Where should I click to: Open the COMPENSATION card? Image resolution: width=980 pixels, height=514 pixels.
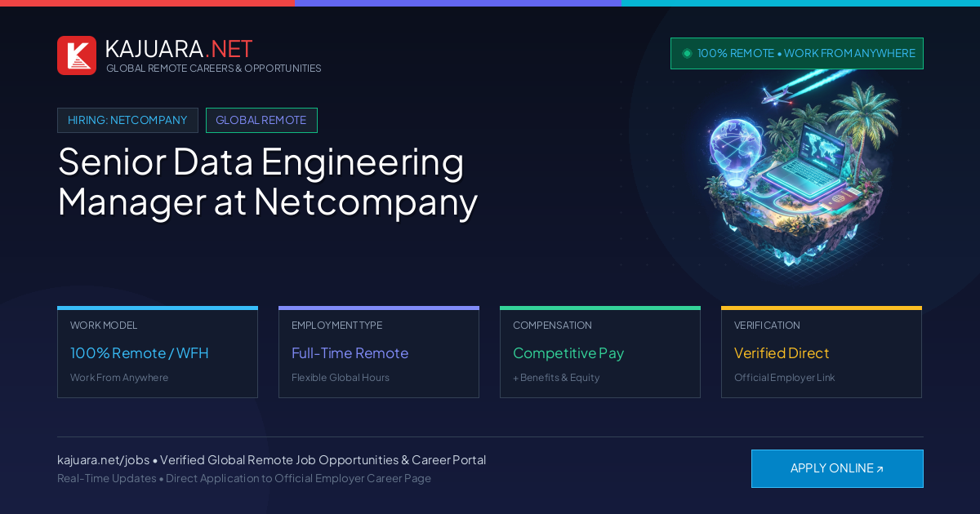[600, 352]
